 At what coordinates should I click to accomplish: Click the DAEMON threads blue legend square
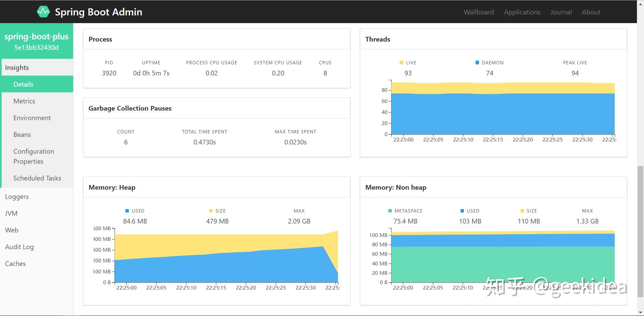pos(477,63)
